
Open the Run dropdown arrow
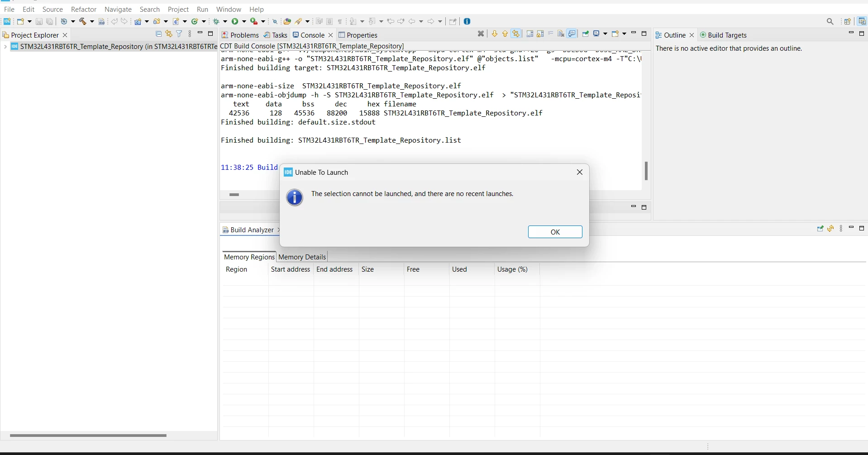pos(244,21)
